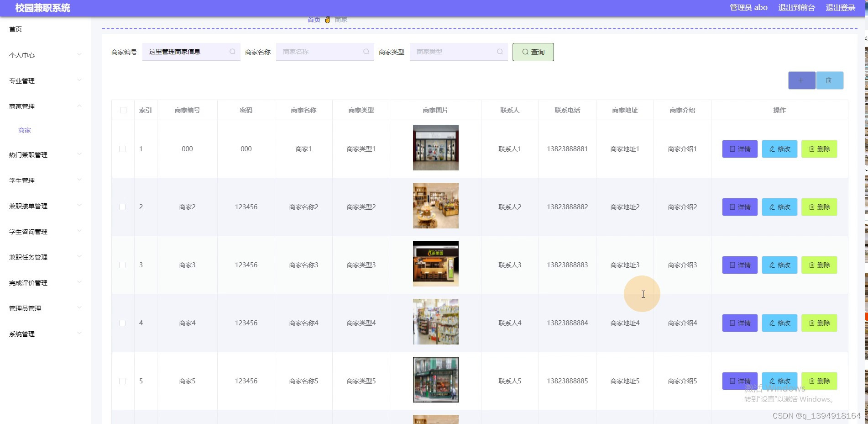Click the trash batch-delete button

(829, 80)
